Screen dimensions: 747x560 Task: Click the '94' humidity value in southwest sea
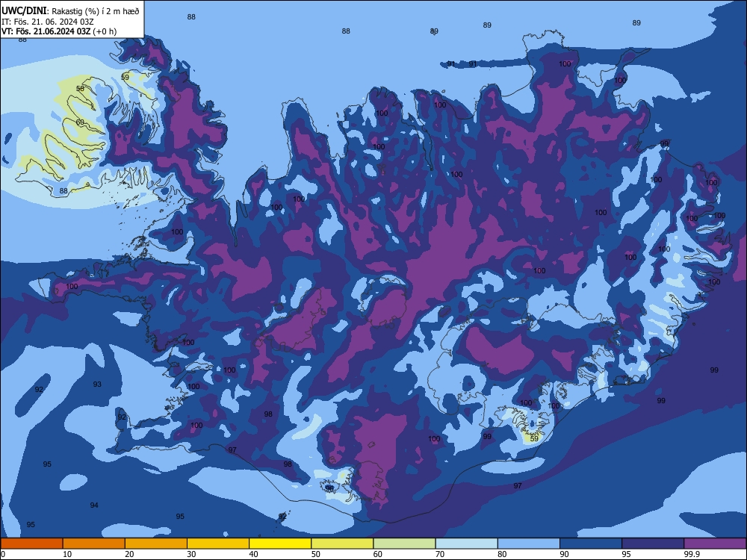click(94, 505)
